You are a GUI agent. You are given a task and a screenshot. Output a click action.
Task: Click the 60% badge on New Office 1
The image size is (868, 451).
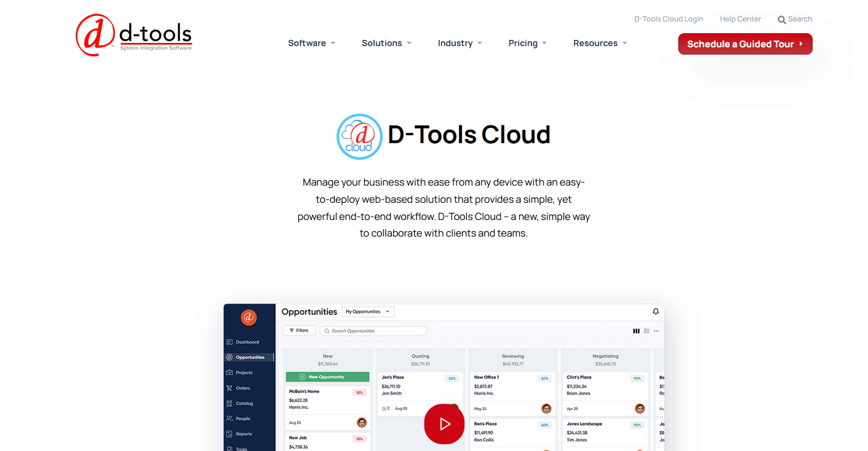tap(544, 378)
